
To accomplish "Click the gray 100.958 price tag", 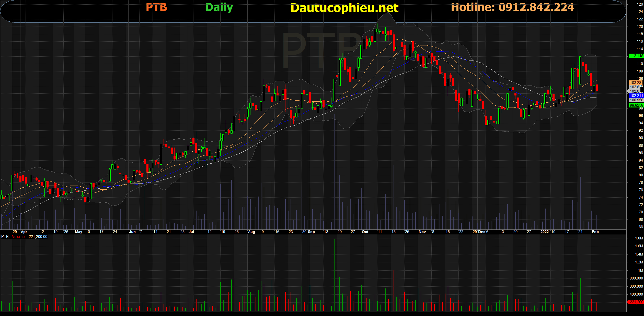I will [x=636, y=100].
